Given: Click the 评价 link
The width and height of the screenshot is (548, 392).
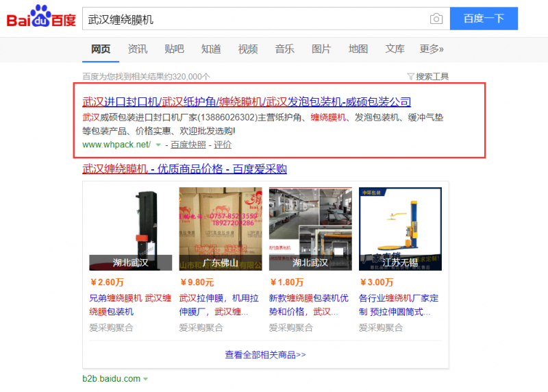Looking at the screenshot, I should (x=223, y=145).
